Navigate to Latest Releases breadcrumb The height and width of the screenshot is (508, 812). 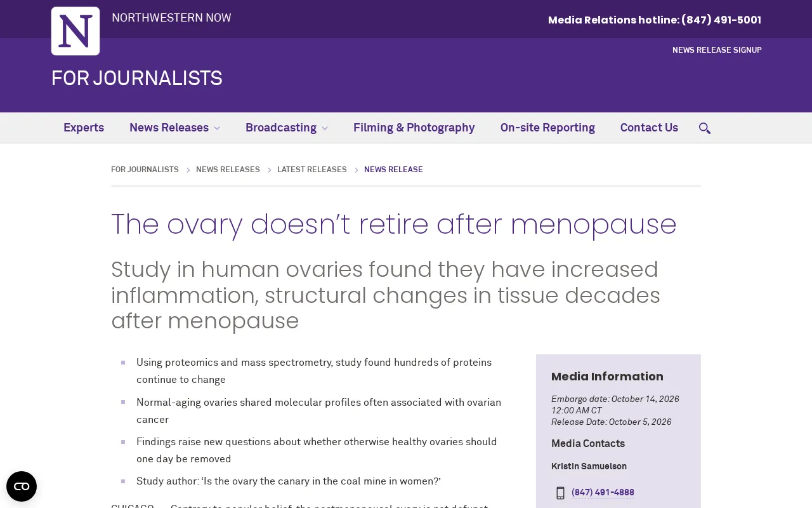point(312,170)
